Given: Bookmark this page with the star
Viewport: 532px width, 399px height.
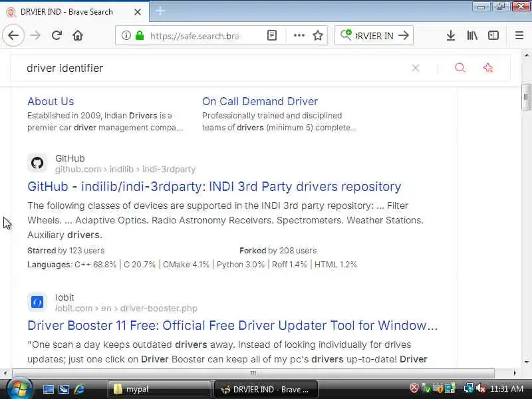Looking at the screenshot, I should (318, 35).
